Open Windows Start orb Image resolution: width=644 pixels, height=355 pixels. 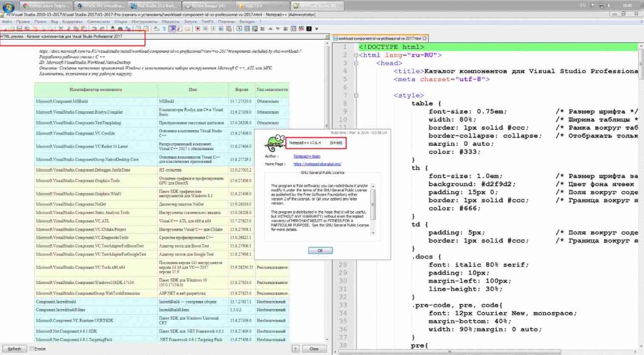pos(8,6)
